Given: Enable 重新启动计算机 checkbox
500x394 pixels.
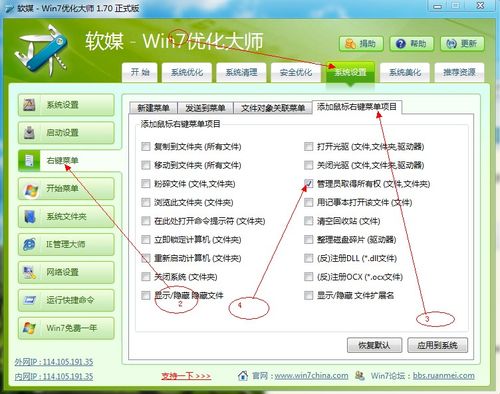Looking at the screenshot, I should click(x=146, y=258).
